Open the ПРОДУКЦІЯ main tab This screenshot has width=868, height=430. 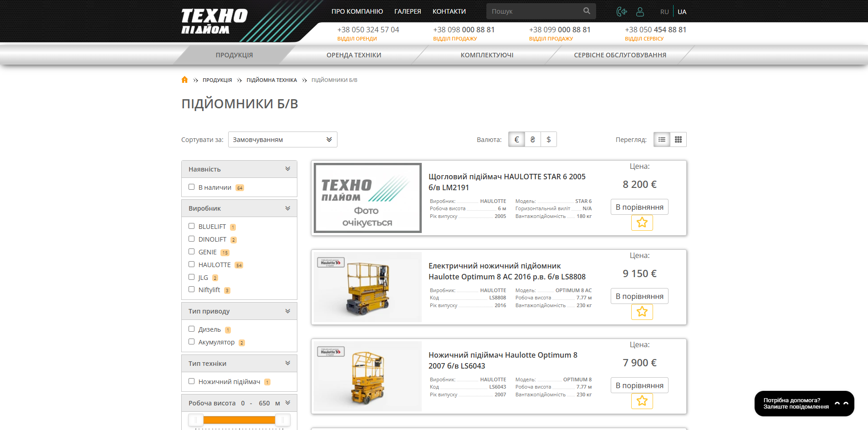click(234, 55)
